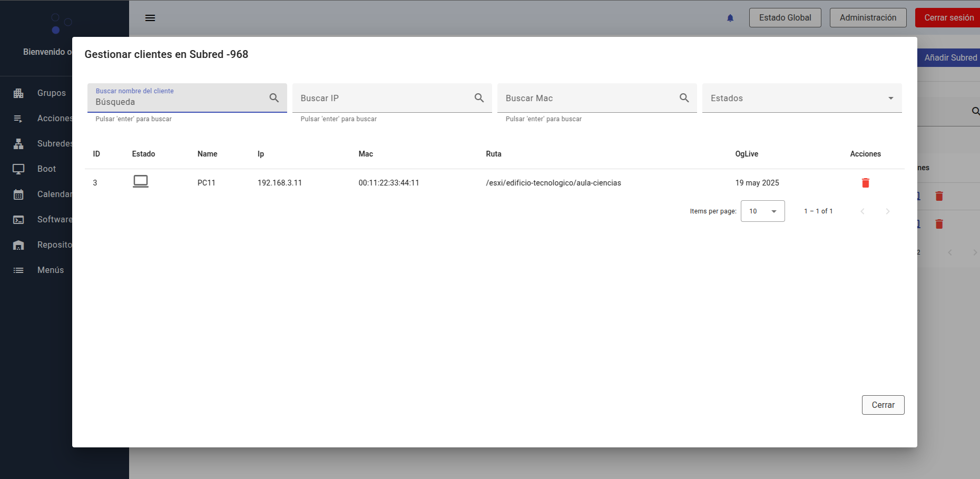Click the hamburger menu icon
Viewport: 980px width, 479px height.
point(150,18)
